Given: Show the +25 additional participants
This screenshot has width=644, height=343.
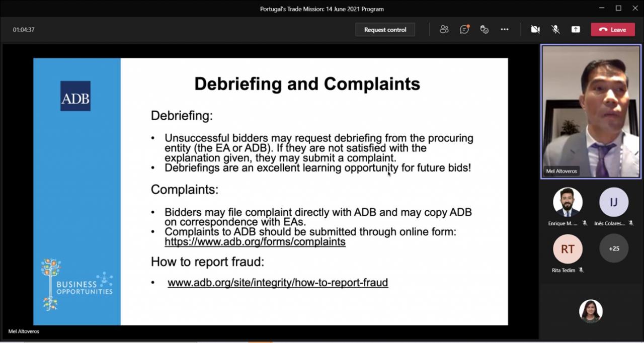Looking at the screenshot, I should tap(614, 248).
